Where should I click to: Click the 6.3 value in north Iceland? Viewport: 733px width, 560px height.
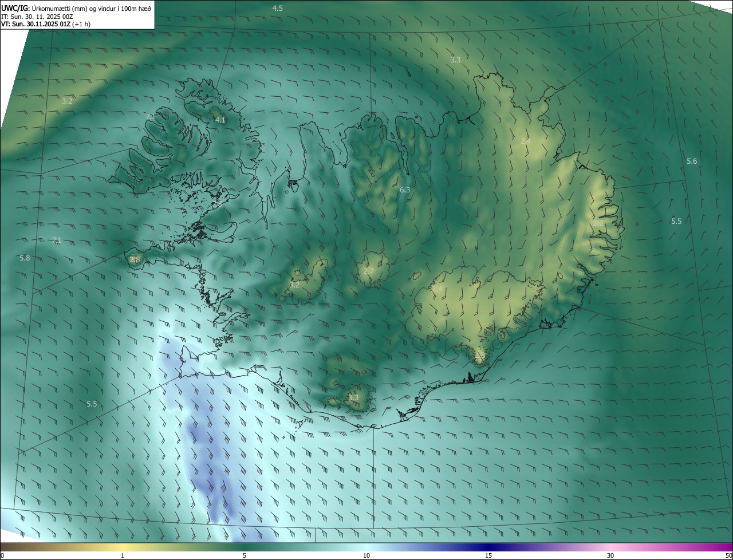(405, 190)
